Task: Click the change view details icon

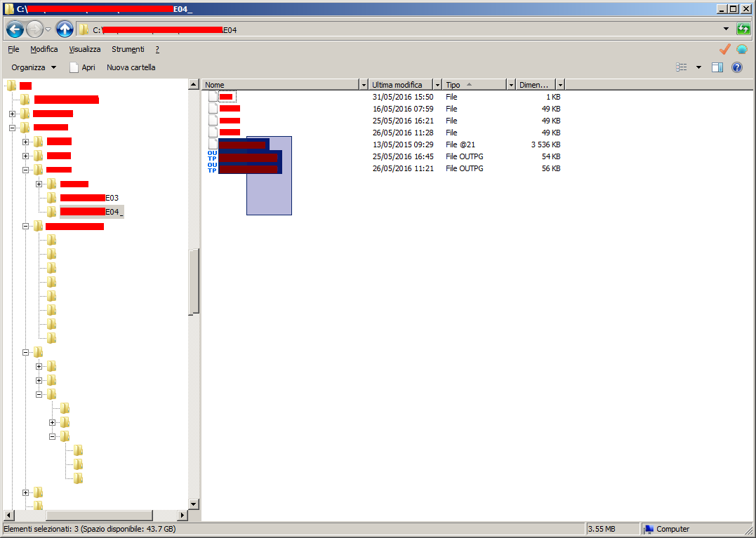Action: click(682, 67)
